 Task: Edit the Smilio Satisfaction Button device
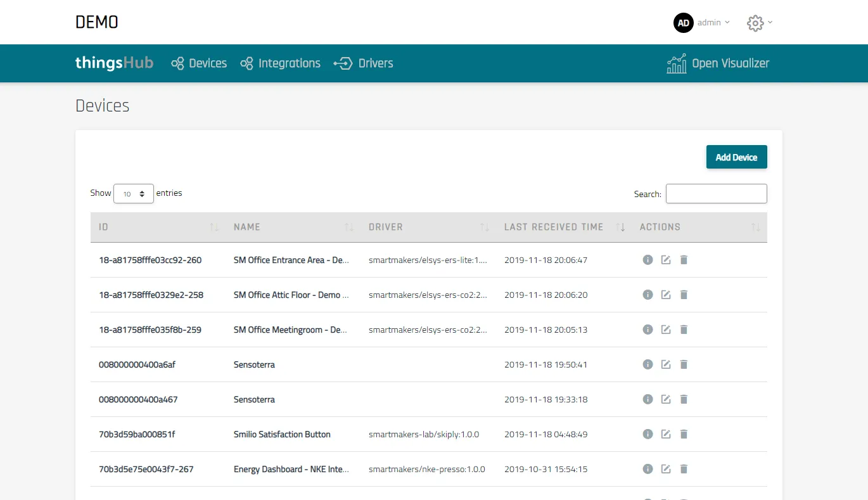point(666,434)
